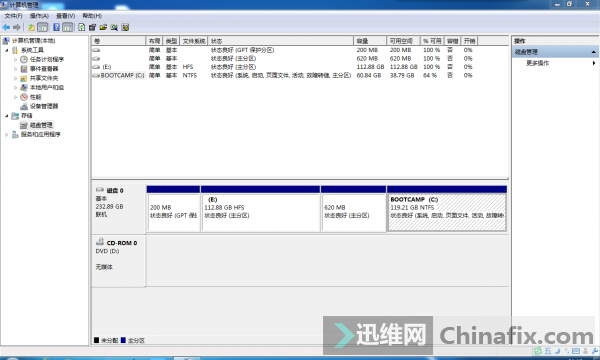The image size is (600, 360).
Task: Click the blue 主分区 legend swatch
Action: coord(123,340)
